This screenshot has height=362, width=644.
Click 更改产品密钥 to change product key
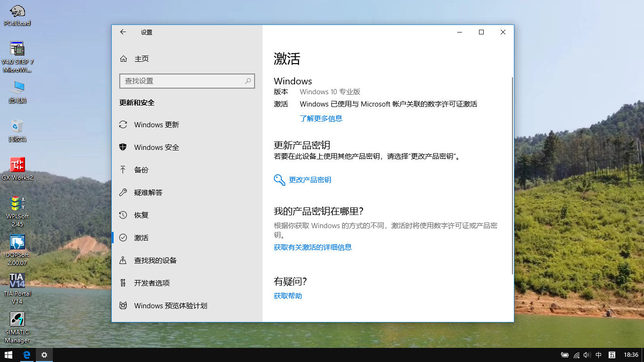click(x=310, y=180)
